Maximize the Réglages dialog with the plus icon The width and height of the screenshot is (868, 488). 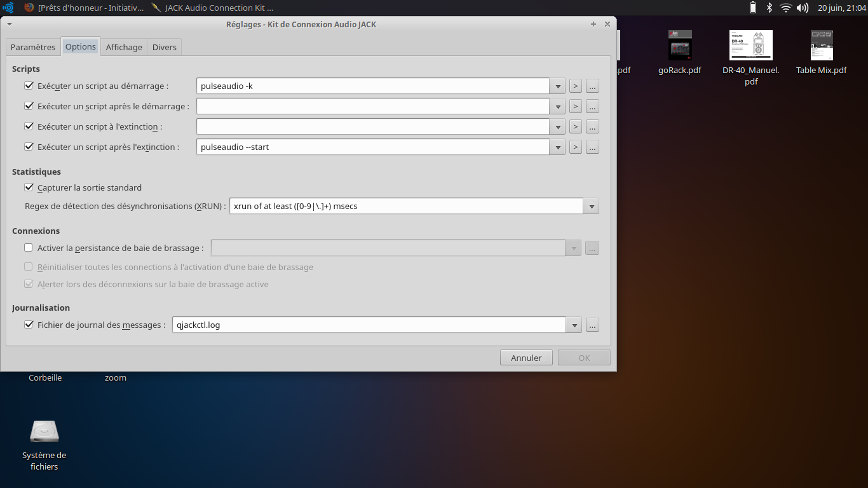pyautogui.click(x=593, y=24)
